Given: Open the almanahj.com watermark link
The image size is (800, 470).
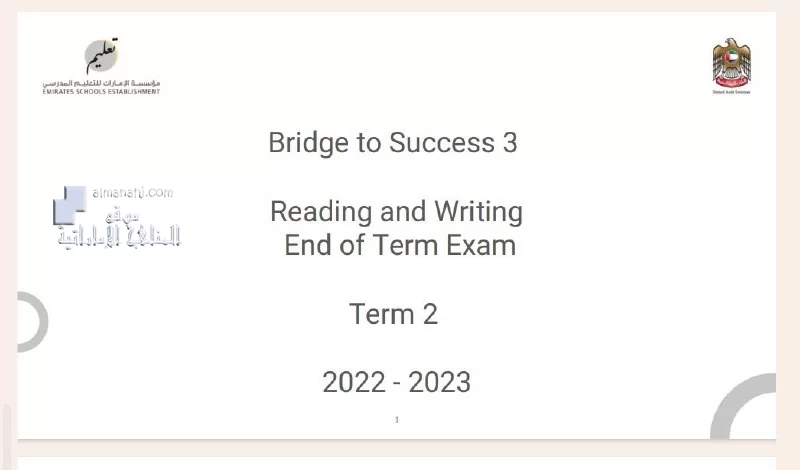Looking at the screenshot, I should (133, 192).
